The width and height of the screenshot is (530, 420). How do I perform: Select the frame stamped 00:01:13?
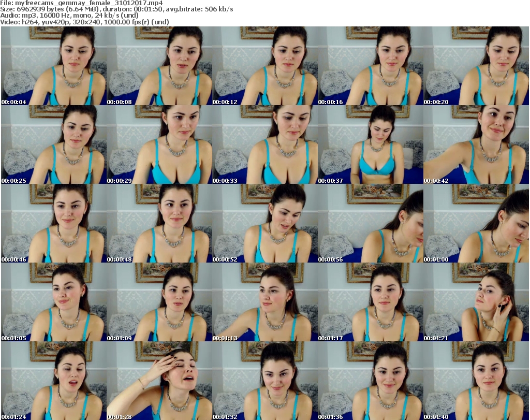click(265, 302)
